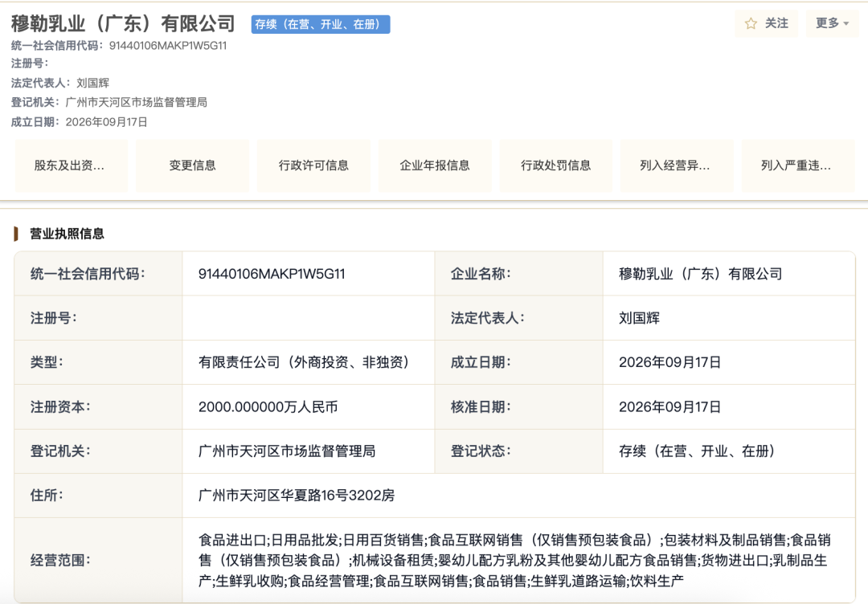The height and width of the screenshot is (604, 868).
Task: Click the star icon next to 关注
Action: click(751, 23)
